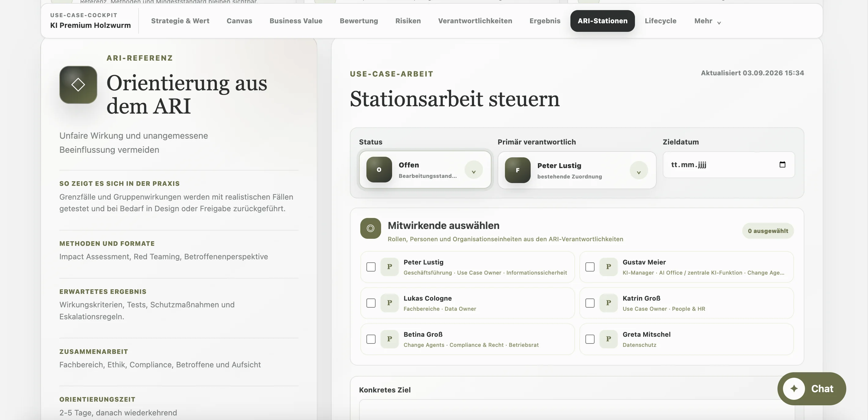Click the "Aktualisiert 03.09.2026 15:34" timestamp
The height and width of the screenshot is (420, 868).
pyautogui.click(x=752, y=73)
